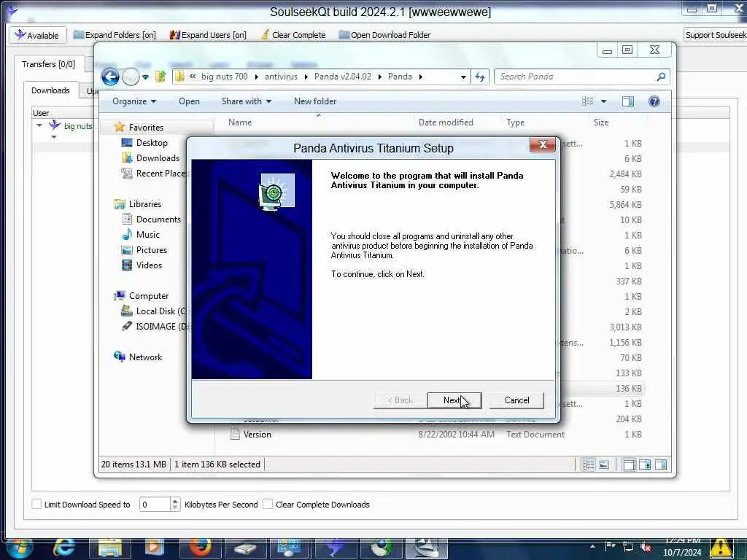Select 'big nuts 700' in the address breadcrumb

point(225,76)
